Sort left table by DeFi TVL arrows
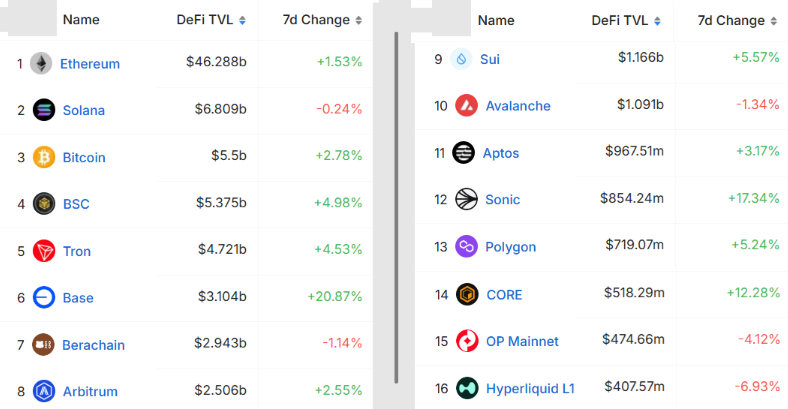788x409 pixels. point(242,20)
